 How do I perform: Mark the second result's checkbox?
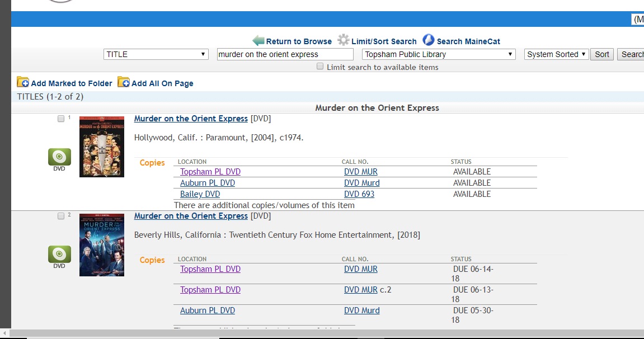pyautogui.click(x=61, y=216)
